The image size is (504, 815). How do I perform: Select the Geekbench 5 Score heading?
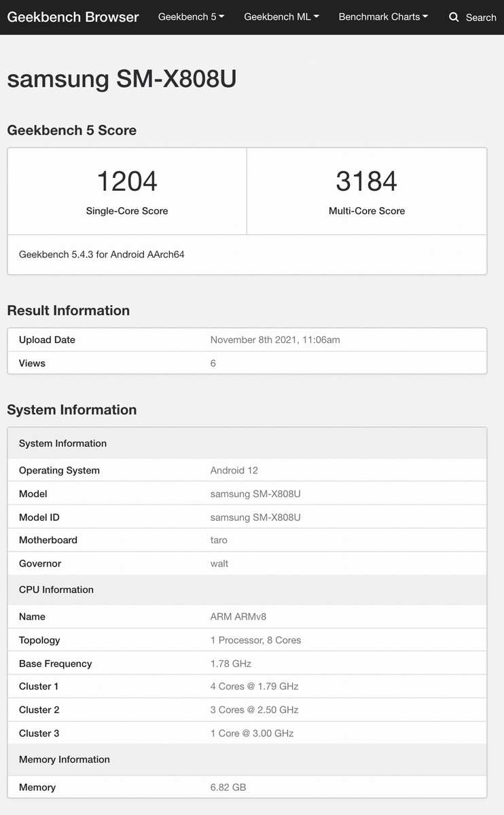click(71, 130)
